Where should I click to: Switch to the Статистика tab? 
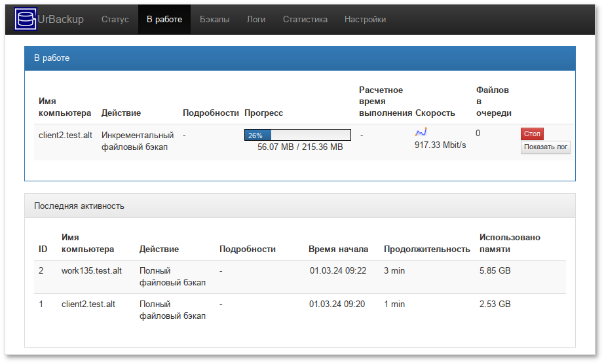click(x=305, y=19)
